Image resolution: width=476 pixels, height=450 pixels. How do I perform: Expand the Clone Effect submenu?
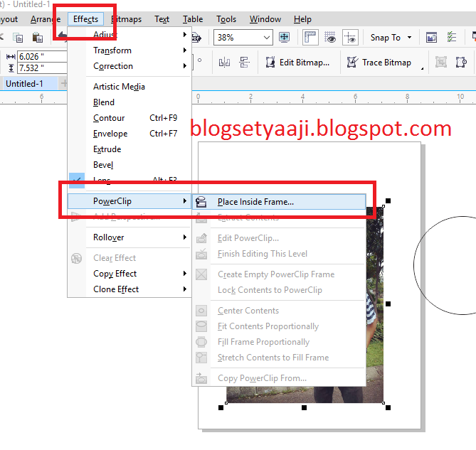pyautogui.click(x=184, y=289)
